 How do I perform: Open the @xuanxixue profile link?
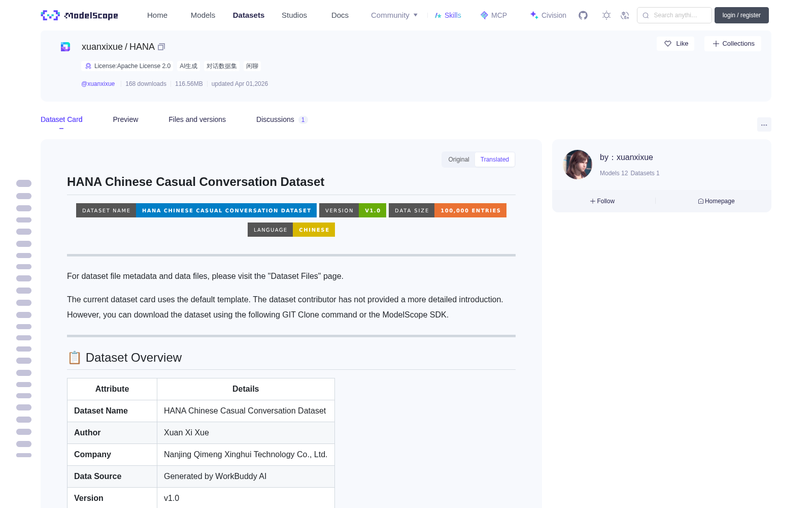tap(98, 84)
